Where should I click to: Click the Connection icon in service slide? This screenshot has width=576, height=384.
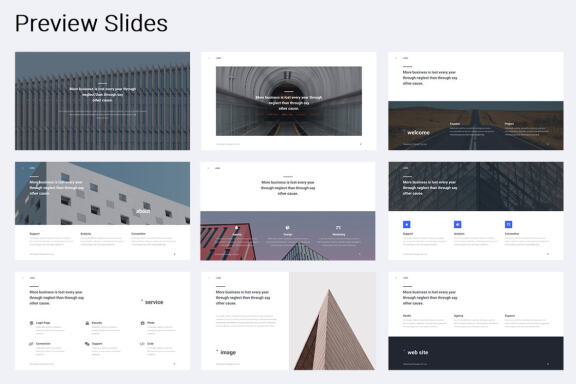31,344
